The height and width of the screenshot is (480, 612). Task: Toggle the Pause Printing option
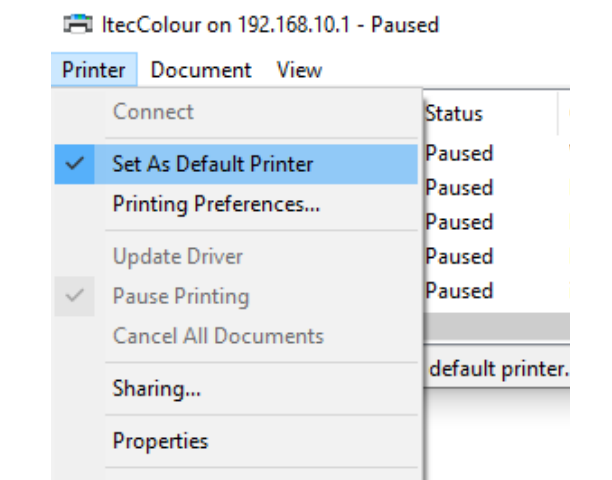point(180,296)
